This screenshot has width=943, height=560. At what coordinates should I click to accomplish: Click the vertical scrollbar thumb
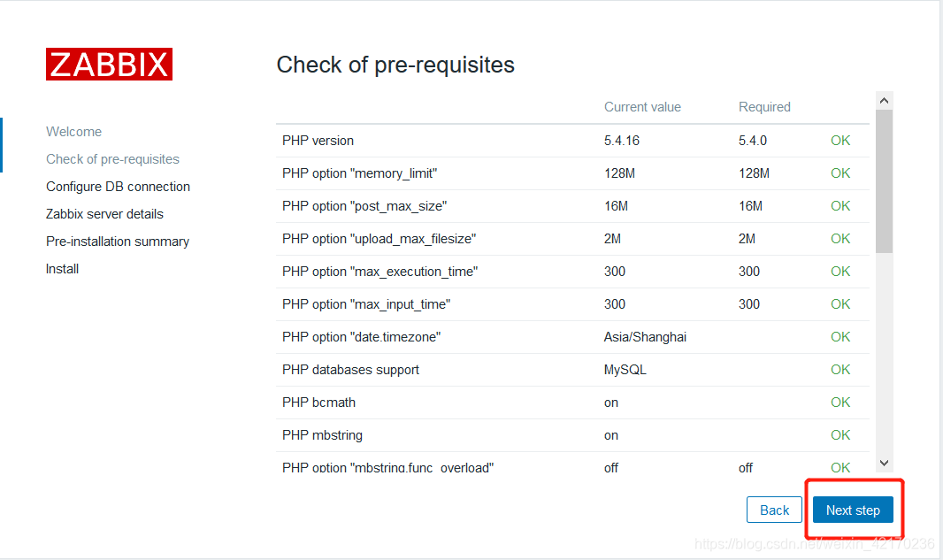coord(884,180)
